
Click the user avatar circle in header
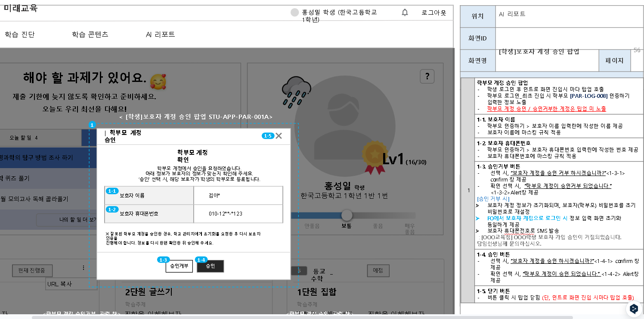point(294,13)
